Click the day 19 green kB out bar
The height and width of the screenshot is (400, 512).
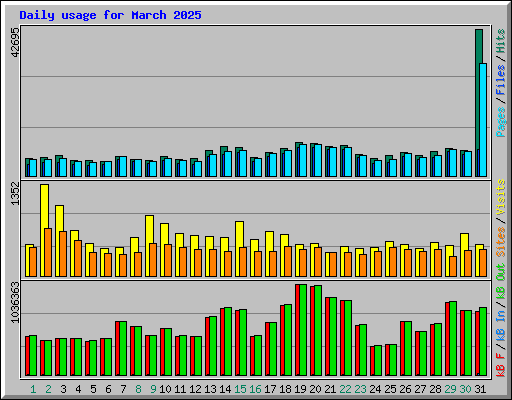(303, 330)
